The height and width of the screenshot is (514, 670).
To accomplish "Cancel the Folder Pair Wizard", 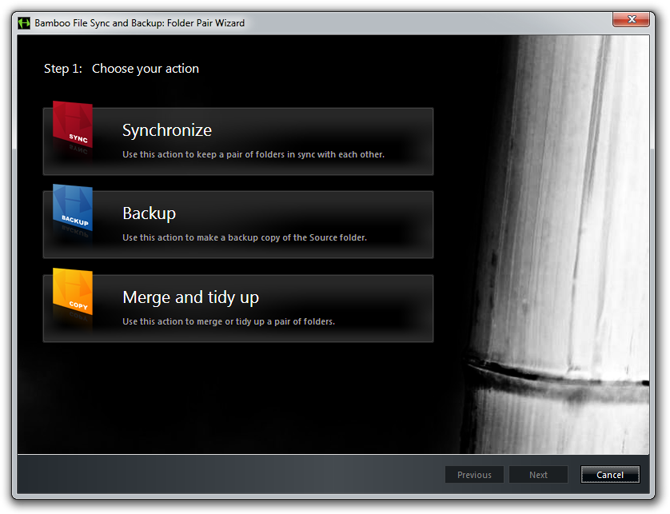I will [x=610, y=475].
